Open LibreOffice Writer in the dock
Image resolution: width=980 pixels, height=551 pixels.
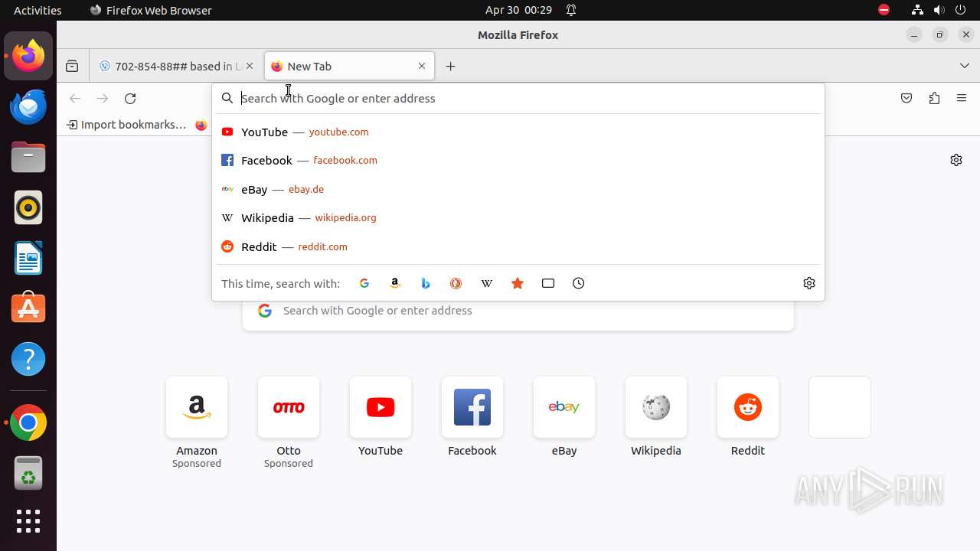[x=28, y=258]
